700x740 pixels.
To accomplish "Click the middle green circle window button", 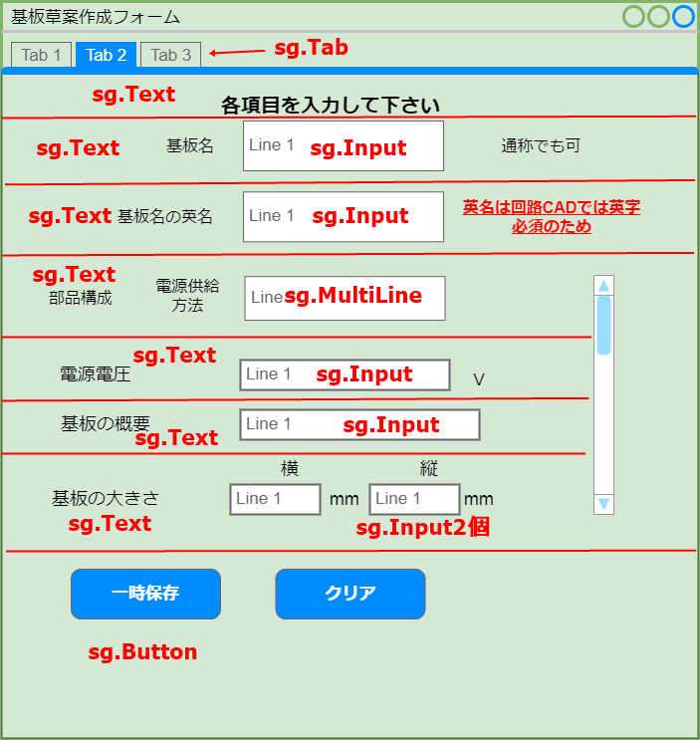I will click(x=658, y=17).
